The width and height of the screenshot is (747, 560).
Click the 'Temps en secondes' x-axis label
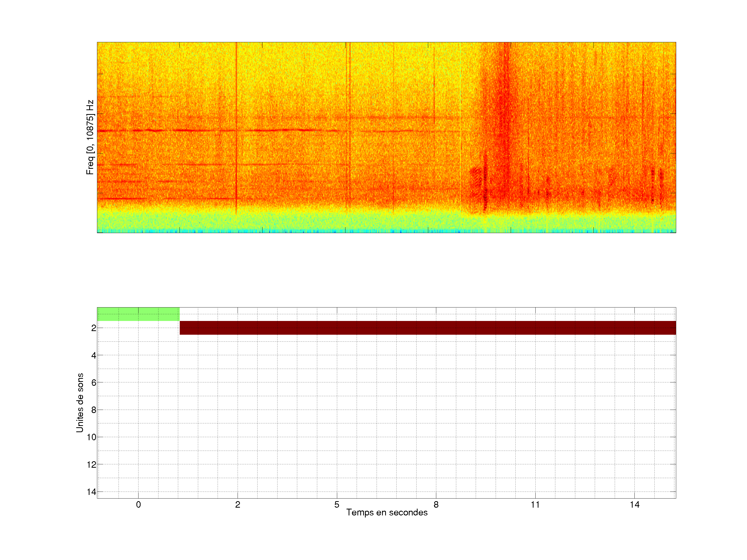[387, 512]
